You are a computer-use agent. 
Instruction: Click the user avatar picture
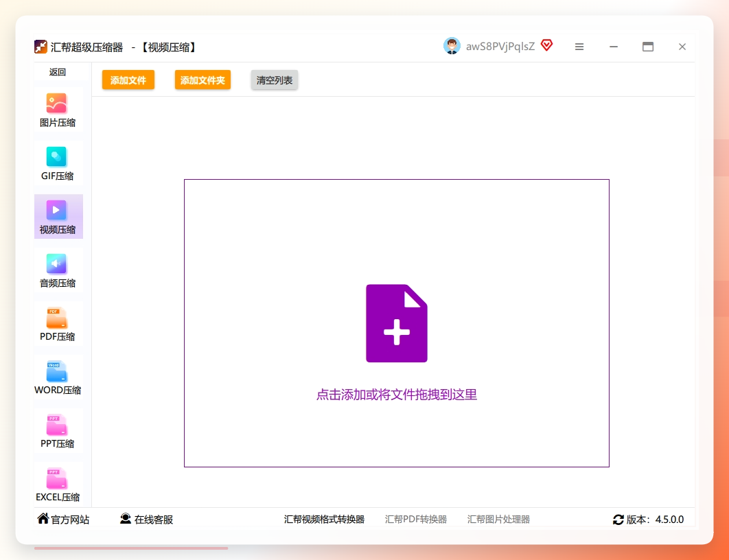452,46
